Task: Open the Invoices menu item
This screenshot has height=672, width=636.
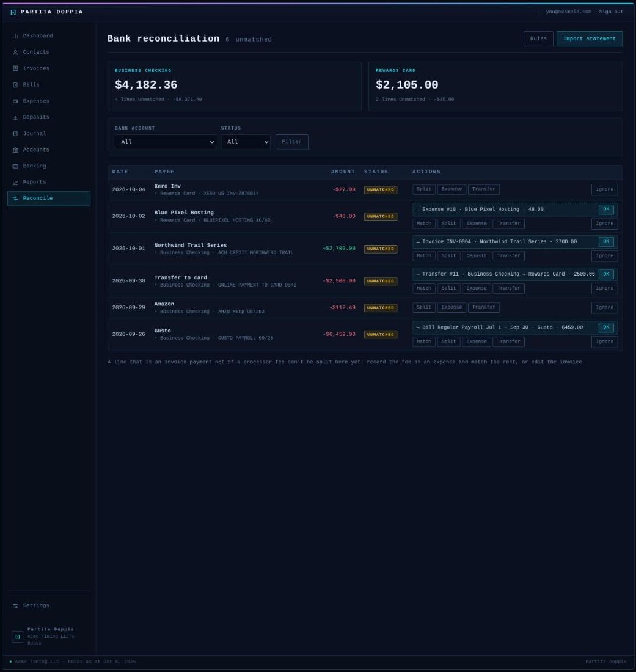Action: pyautogui.click(x=49, y=68)
